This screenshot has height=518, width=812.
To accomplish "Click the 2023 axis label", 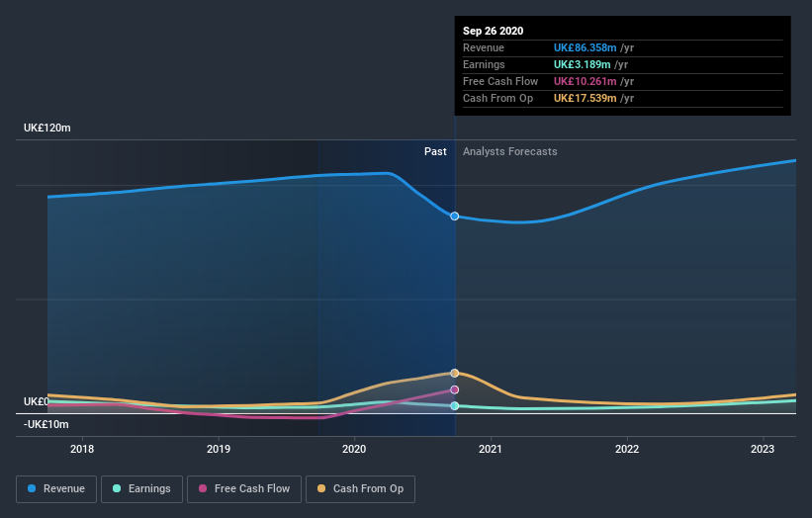I will pos(763,449).
